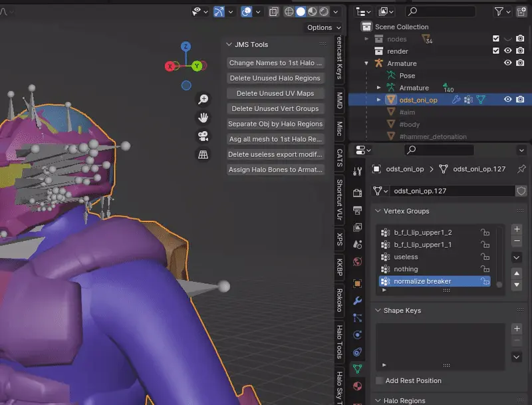Click the Delete Unused Halo Regions button
This screenshot has height=405, width=532.
(x=275, y=78)
